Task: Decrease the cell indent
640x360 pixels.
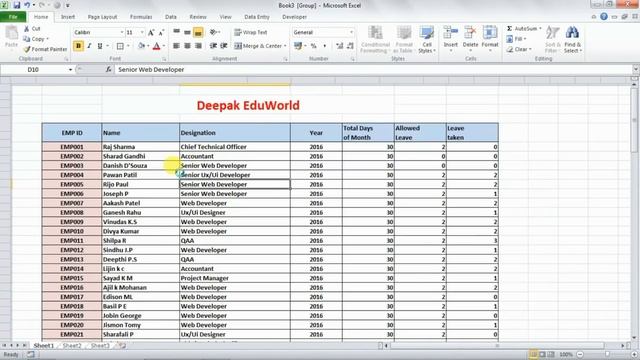Action: click(213, 46)
